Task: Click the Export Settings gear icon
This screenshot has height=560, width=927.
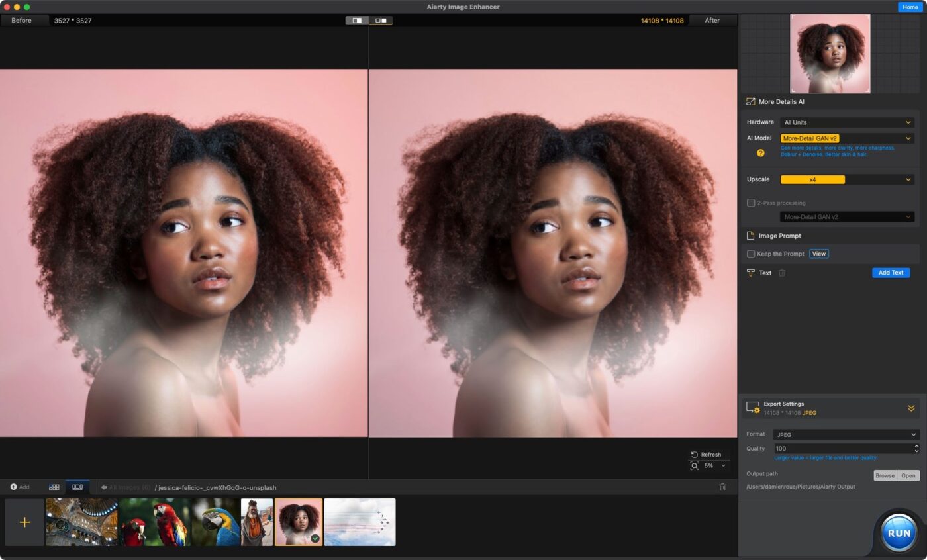Action: click(753, 408)
